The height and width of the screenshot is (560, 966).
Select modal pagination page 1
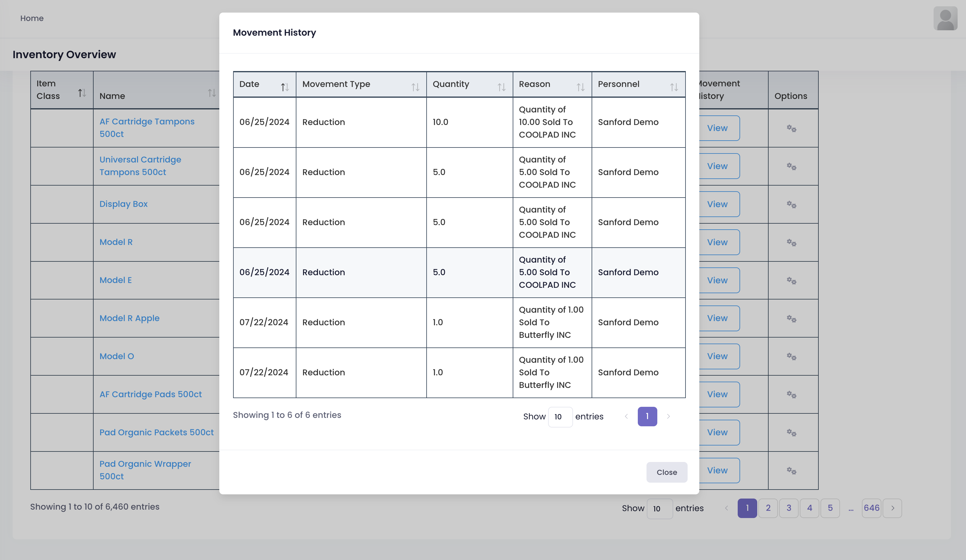coord(647,416)
